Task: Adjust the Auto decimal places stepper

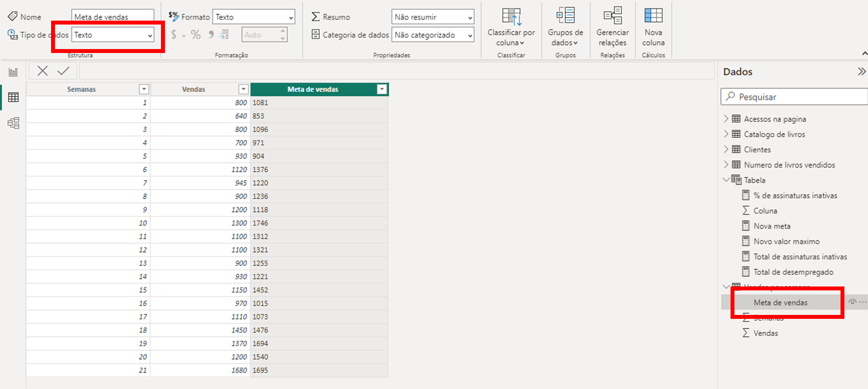Action: coord(283,34)
